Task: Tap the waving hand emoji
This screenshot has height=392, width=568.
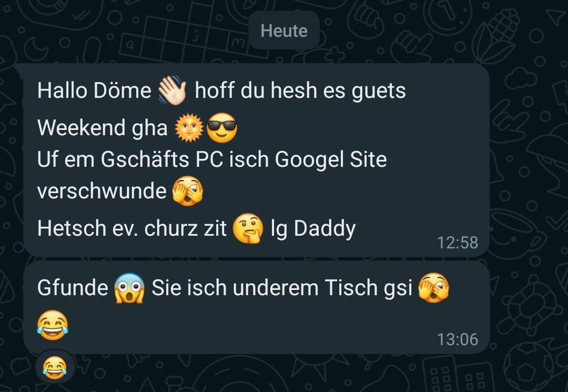Action: (172, 90)
